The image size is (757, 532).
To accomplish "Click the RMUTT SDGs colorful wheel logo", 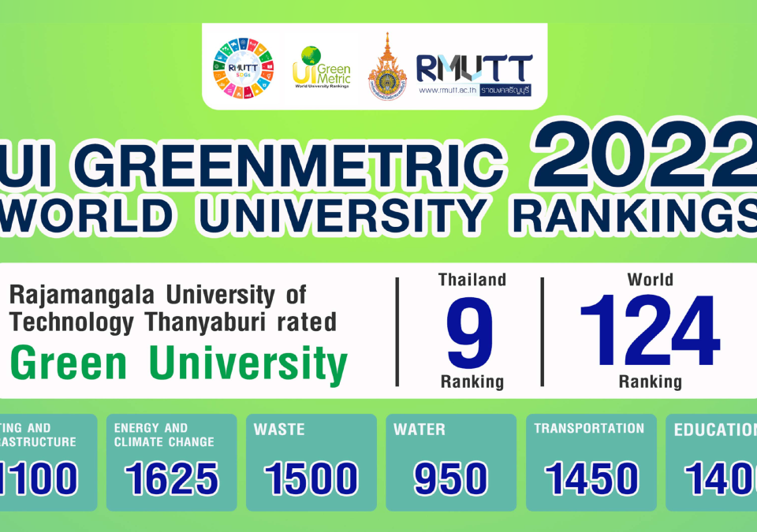I will coord(244,68).
